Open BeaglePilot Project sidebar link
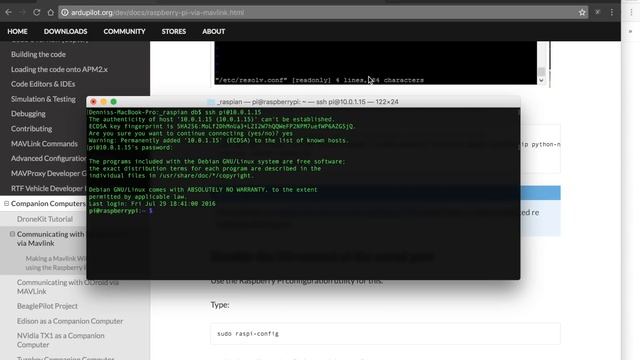Image resolution: width=640 pixels, height=360 pixels. pyautogui.click(x=47, y=306)
